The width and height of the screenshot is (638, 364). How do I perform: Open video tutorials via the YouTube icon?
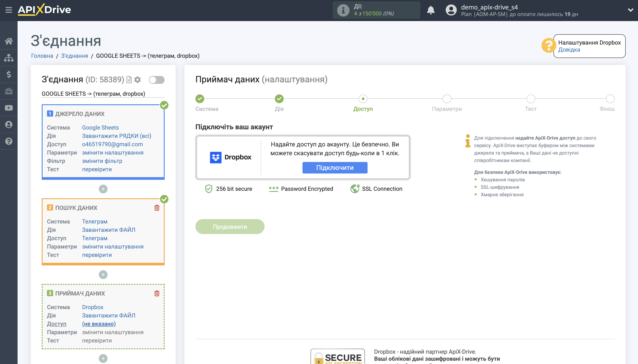pos(9,108)
